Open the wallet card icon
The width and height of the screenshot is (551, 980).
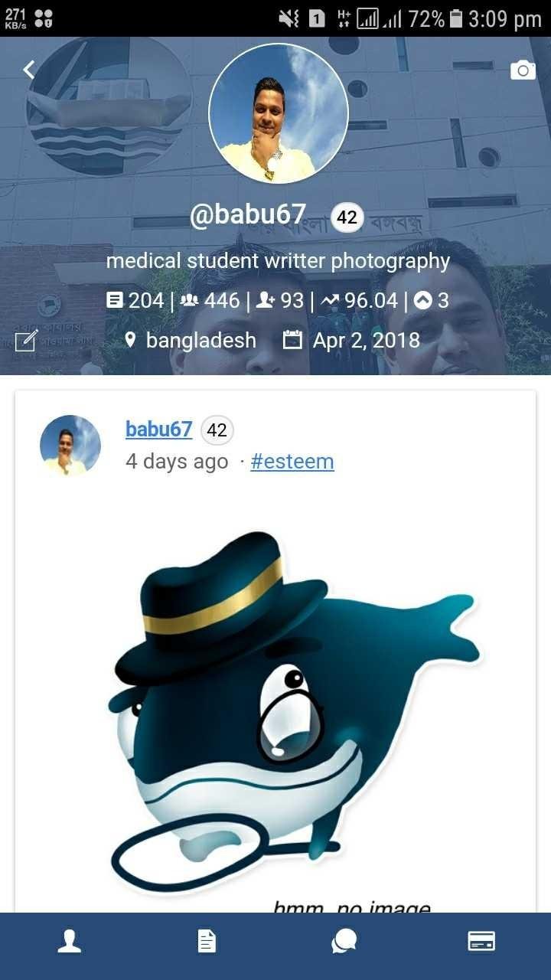481,941
